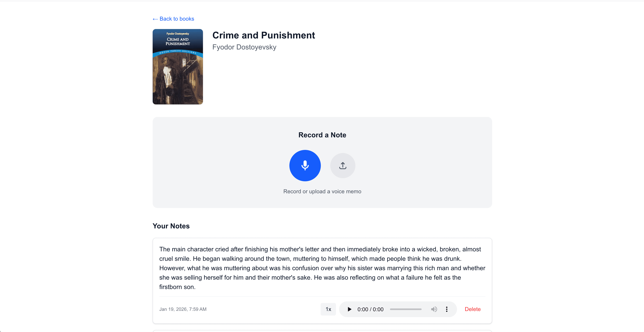Click the Your Notes section heading
The width and height of the screenshot is (644, 332).
click(171, 226)
